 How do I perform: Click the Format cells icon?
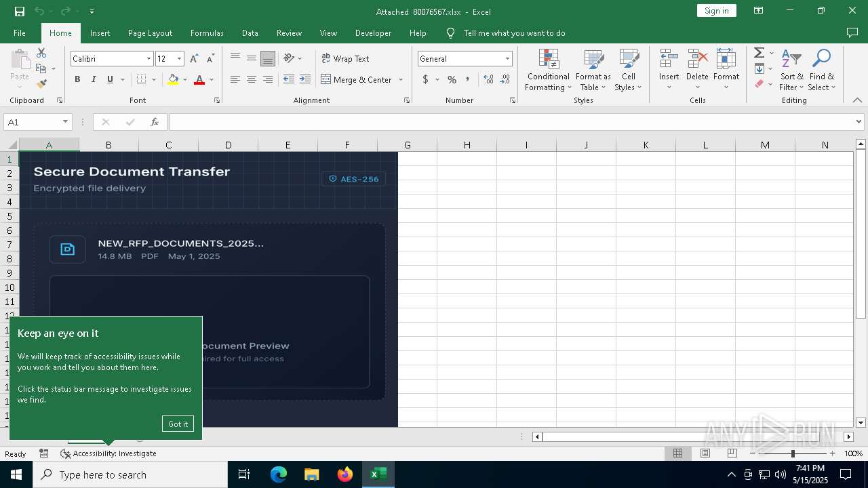pyautogui.click(x=726, y=59)
